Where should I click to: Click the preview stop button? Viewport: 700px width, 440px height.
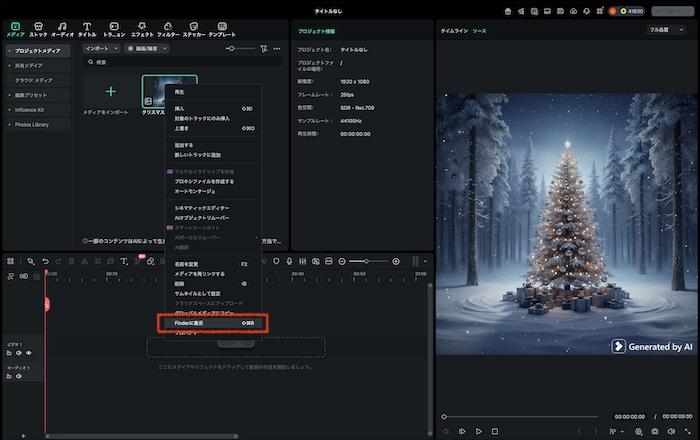point(495,432)
